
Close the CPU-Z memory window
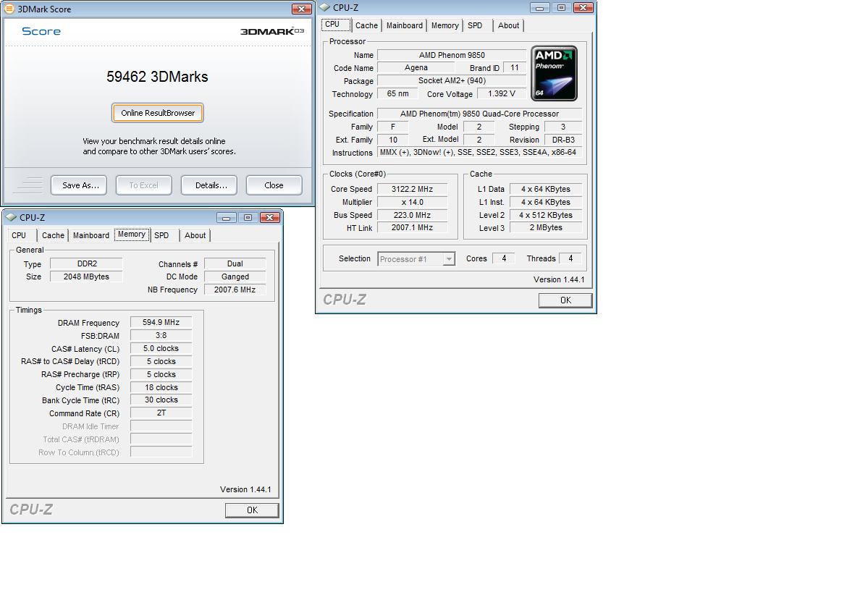tap(269, 218)
